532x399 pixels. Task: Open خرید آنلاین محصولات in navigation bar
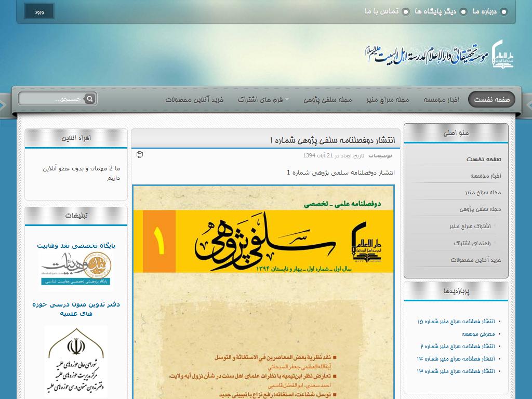(x=194, y=100)
